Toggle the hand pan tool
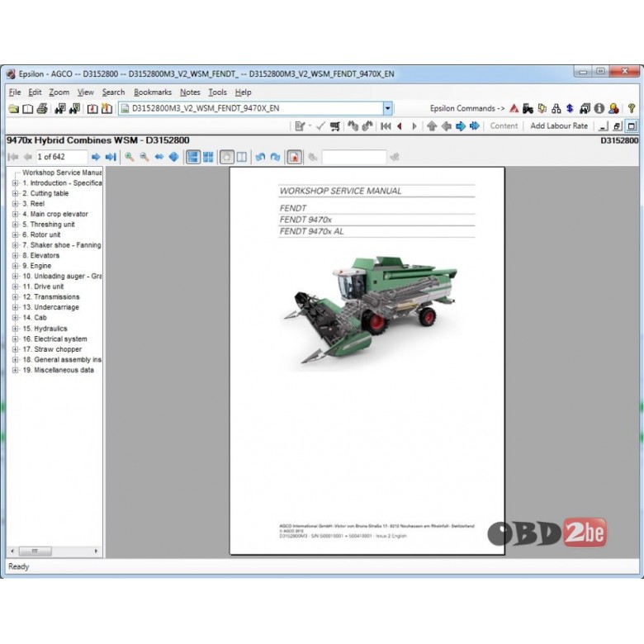This screenshot has height=644, width=644. pyautogui.click(x=227, y=157)
